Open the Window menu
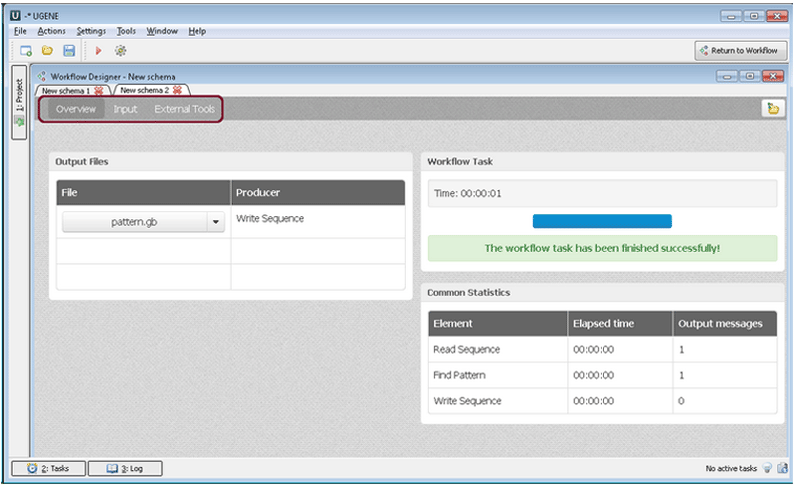796x489 pixels. coord(162,31)
